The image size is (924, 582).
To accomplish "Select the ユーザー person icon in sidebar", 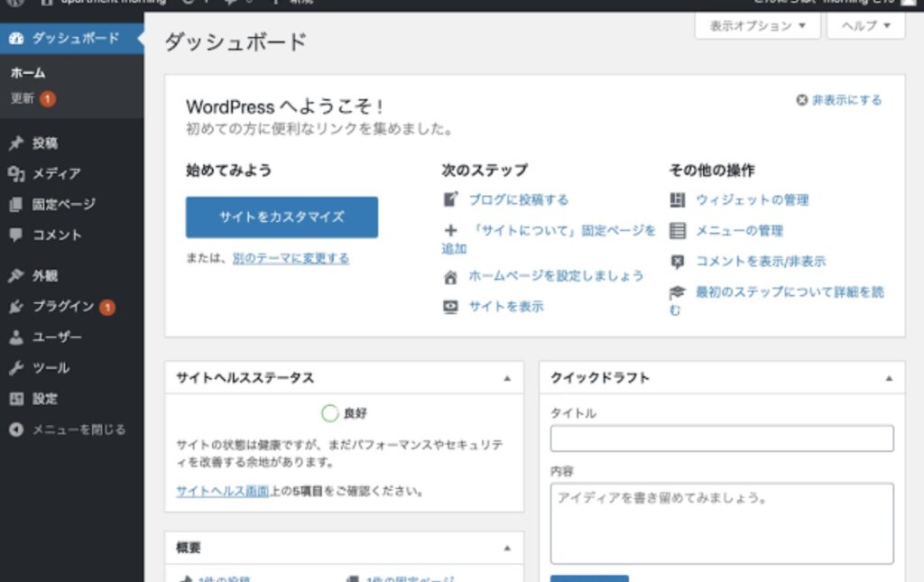I will point(16,337).
